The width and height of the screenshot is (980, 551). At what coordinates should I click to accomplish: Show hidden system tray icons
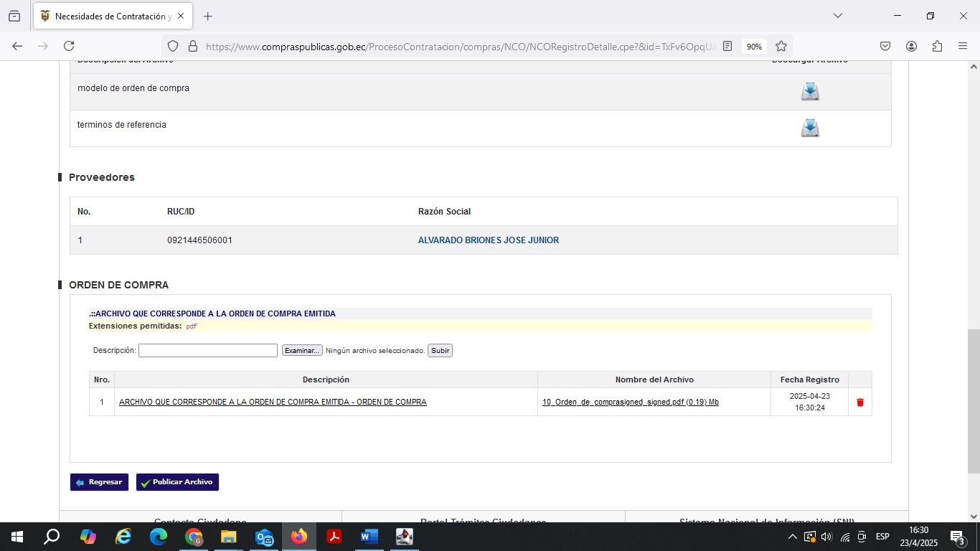792,537
